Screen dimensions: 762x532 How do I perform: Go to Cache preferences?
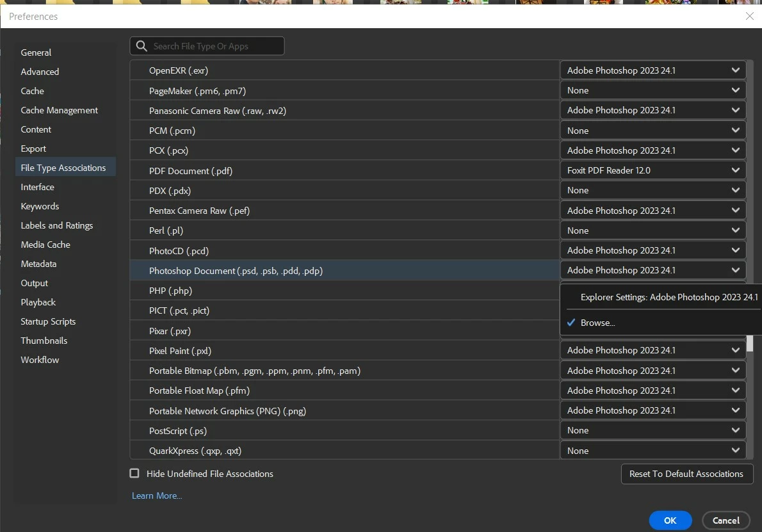tap(32, 91)
